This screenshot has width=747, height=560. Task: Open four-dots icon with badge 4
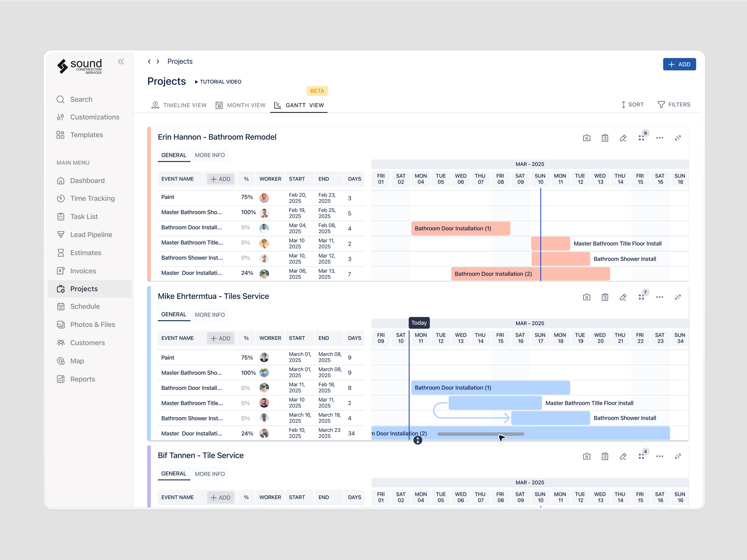click(x=642, y=456)
